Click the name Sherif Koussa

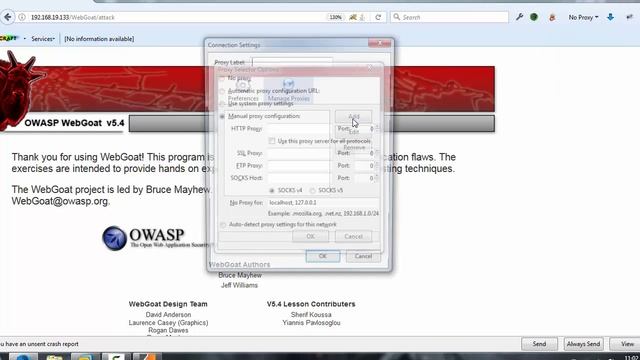[x=311, y=315]
